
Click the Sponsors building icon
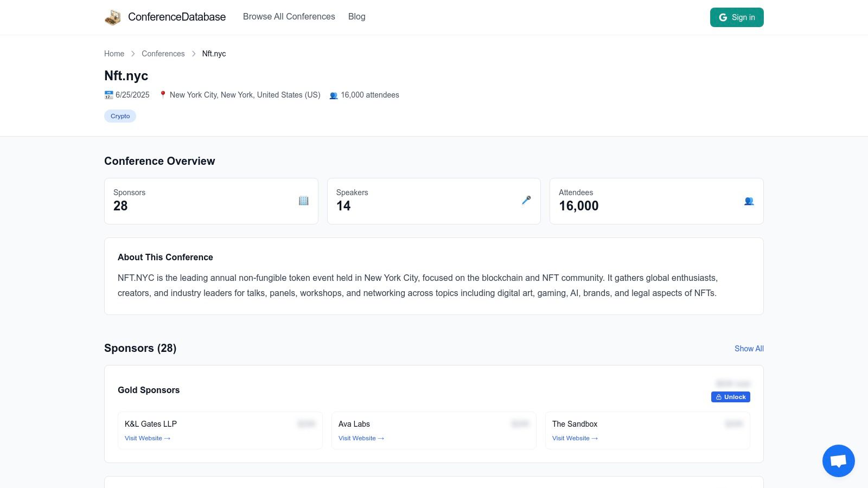coord(304,201)
